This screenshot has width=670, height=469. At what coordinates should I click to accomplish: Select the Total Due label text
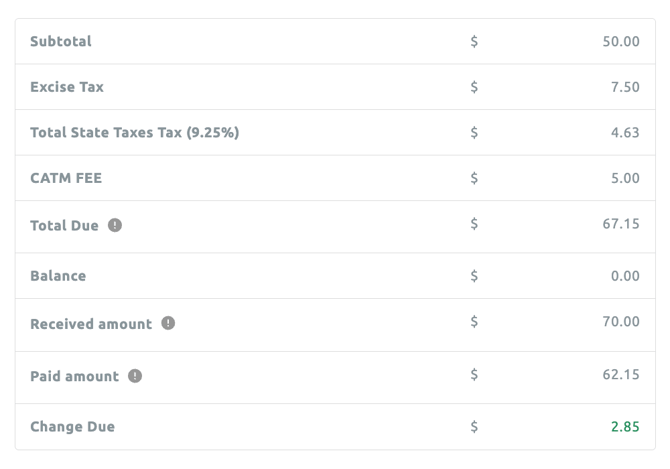pyautogui.click(x=65, y=226)
